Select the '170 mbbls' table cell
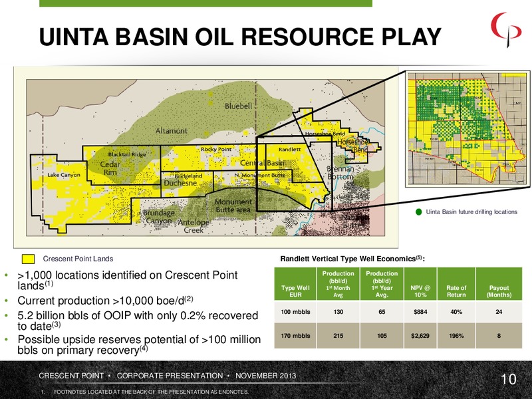This screenshot has width=532, height=399. [295, 336]
